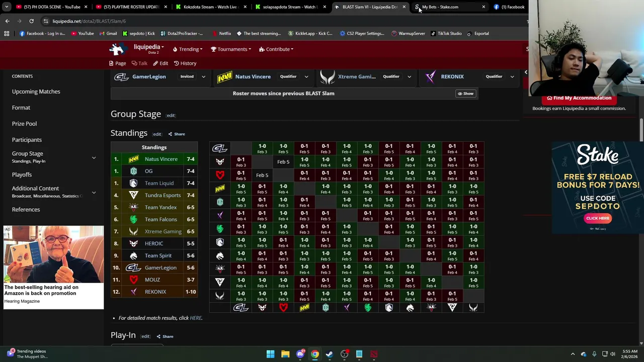This screenshot has width=644, height=362.
Task: Open the Chrome apps grid icon
Action: pos(7,34)
